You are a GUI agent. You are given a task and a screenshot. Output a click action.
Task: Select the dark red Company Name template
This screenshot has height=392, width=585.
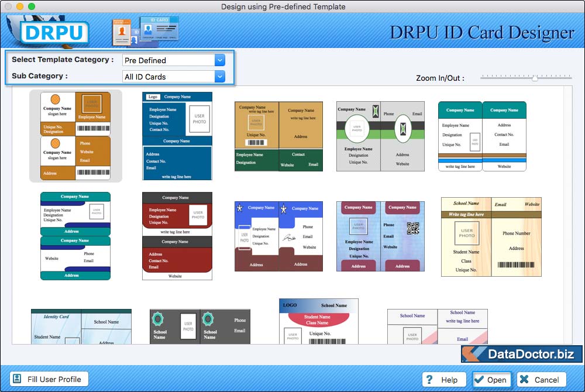pos(177,236)
